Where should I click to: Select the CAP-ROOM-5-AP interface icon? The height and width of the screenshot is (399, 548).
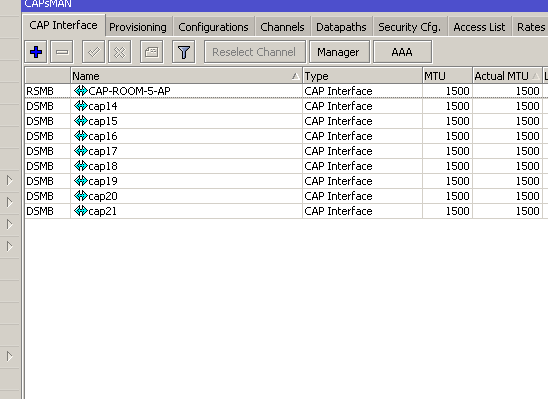coord(81,91)
